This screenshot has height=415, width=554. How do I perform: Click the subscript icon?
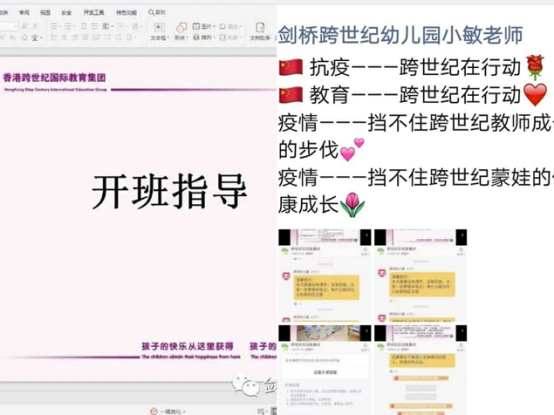pos(13,37)
